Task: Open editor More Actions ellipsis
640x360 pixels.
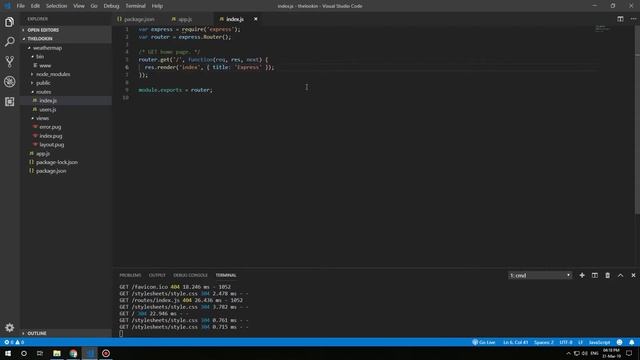Action: (x=633, y=19)
